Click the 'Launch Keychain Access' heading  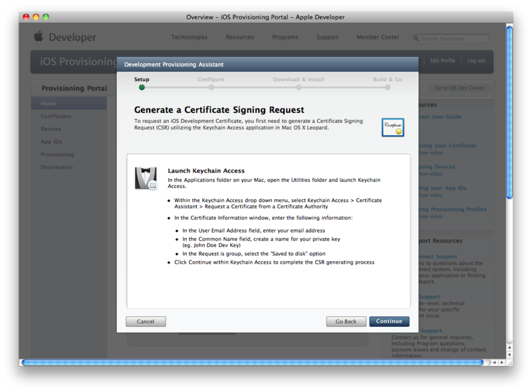coord(206,171)
